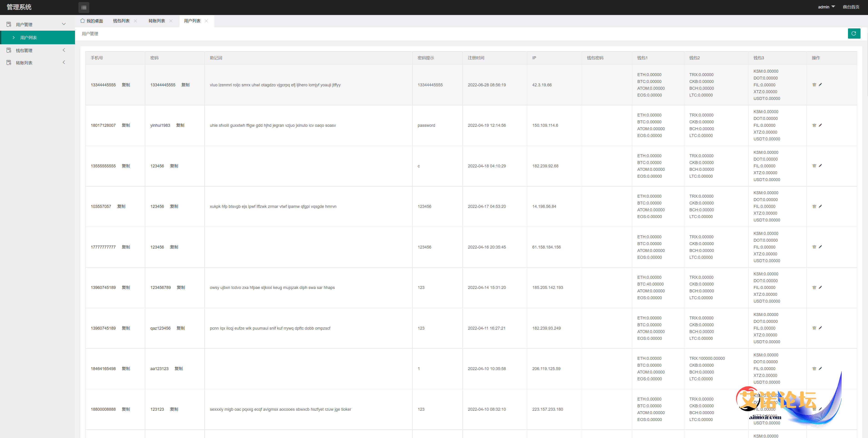868x438 pixels.
Task: Delete the 2022-04-14 user row trash icon
Action: [814, 288]
